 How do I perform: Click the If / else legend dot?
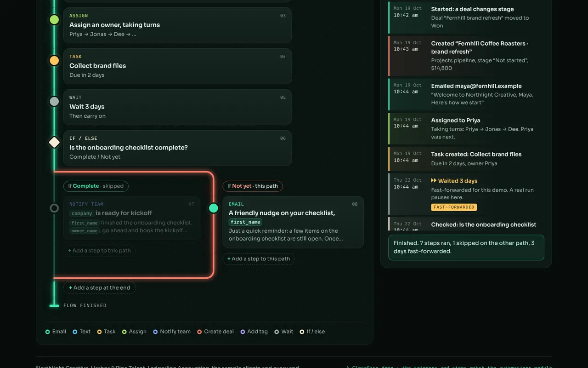click(302, 332)
